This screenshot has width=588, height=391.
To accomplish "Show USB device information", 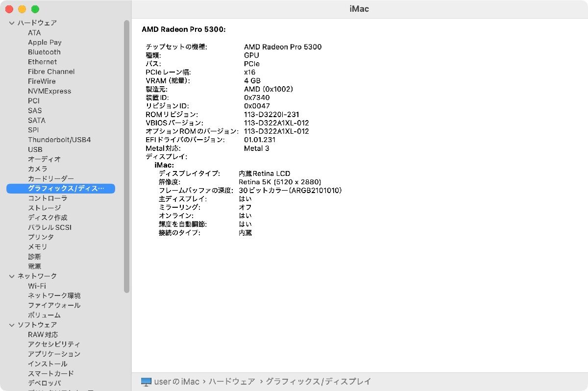I will [35, 149].
